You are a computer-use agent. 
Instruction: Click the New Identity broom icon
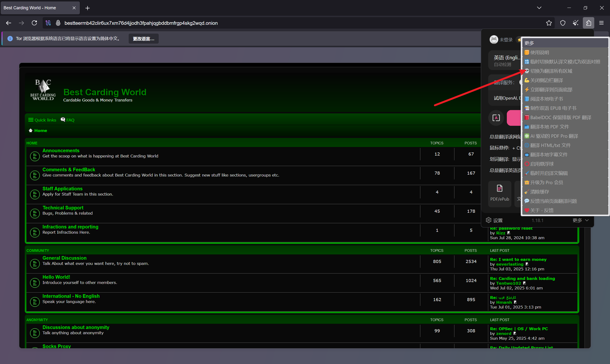tap(575, 23)
